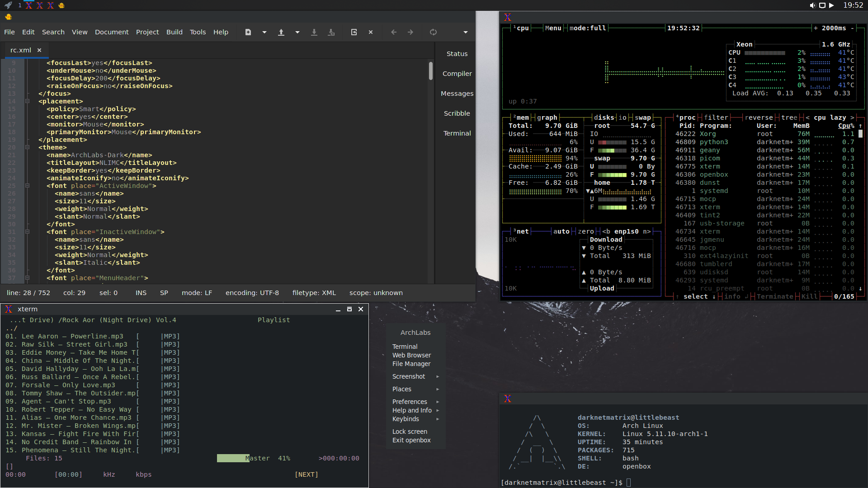The width and height of the screenshot is (868, 488).
Task: Switch to the Compiler tab
Action: point(457,74)
